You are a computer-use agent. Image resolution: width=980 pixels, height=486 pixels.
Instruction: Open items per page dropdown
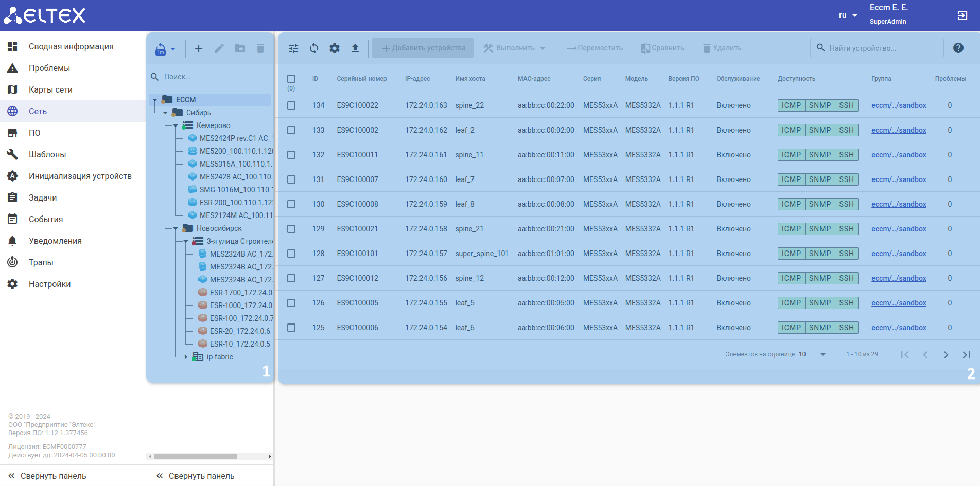tap(813, 354)
